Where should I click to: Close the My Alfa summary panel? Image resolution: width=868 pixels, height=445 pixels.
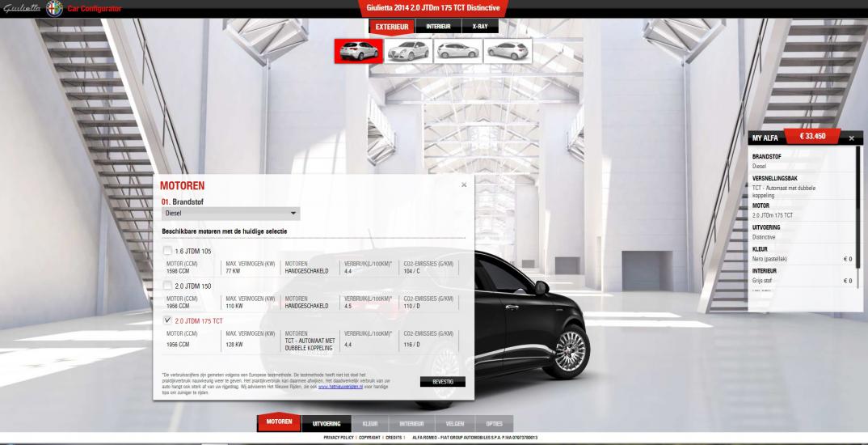tap(851, 138)
